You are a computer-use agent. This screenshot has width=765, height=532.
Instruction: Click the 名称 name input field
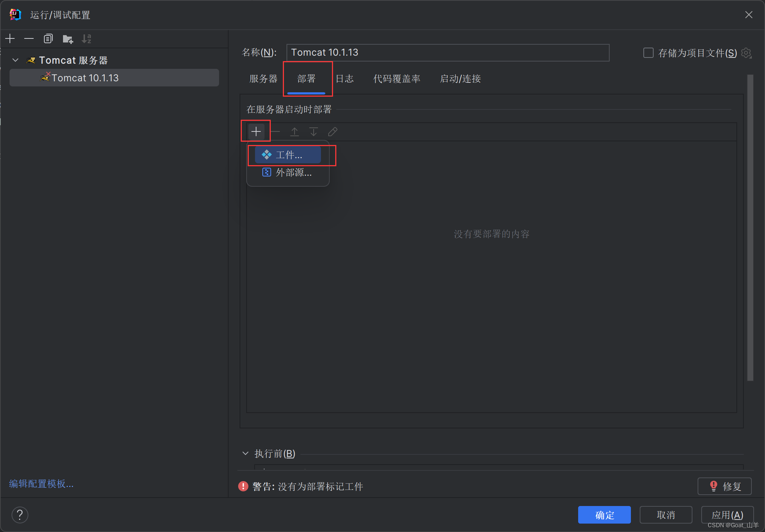[447, 53]
